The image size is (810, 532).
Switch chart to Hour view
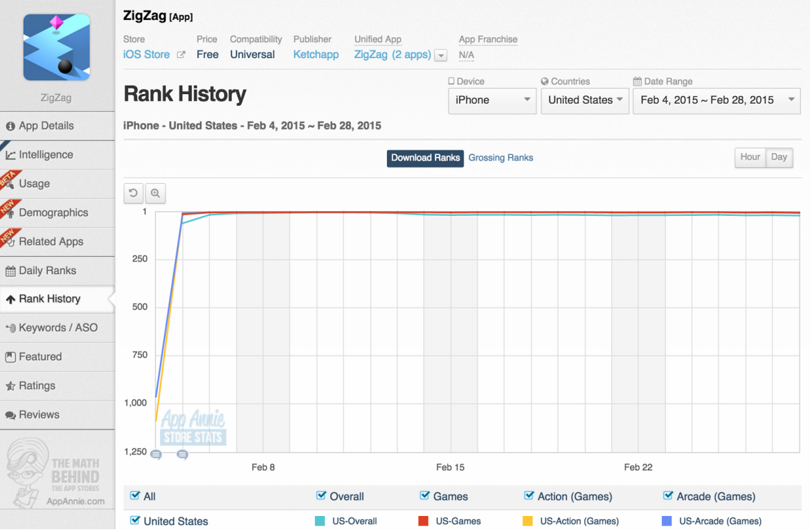coord(750,157)
